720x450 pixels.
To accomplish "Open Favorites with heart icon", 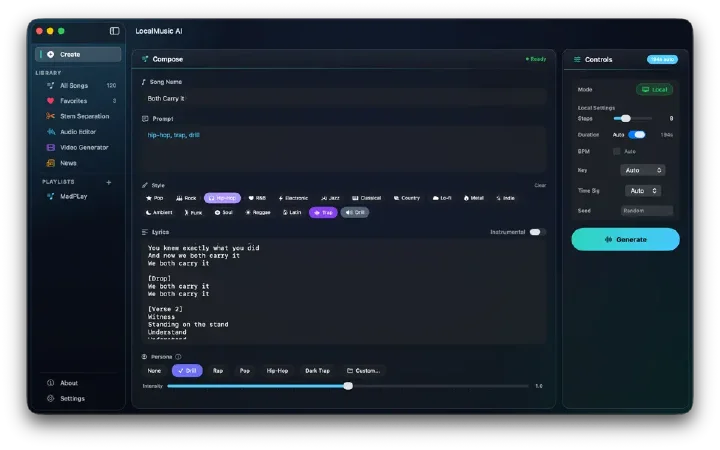I will 78,101.
